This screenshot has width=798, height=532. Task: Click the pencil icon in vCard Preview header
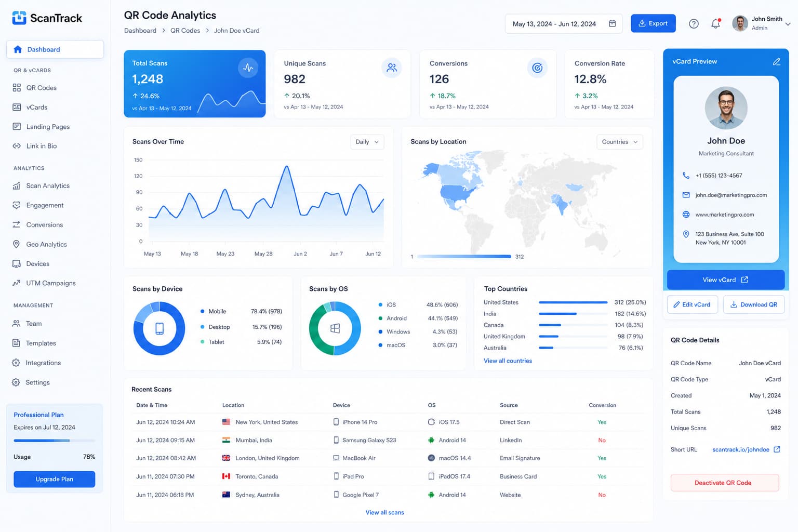pos(777,61)
